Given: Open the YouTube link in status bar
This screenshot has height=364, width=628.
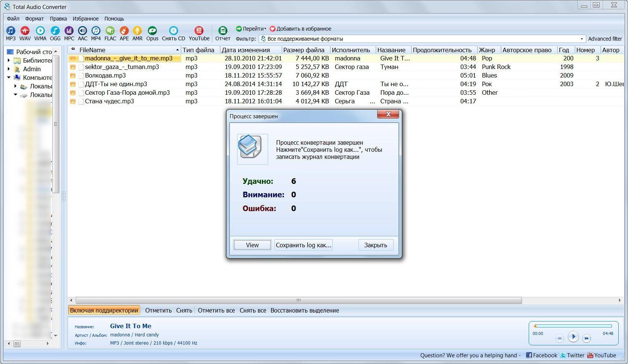Looking at the screenshot, I should pos(601,355).
